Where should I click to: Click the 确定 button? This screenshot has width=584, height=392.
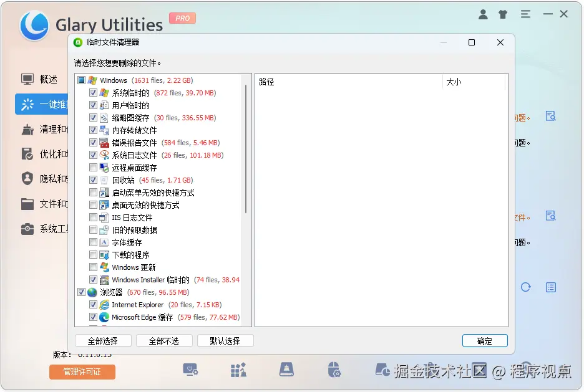pos(485,340)
